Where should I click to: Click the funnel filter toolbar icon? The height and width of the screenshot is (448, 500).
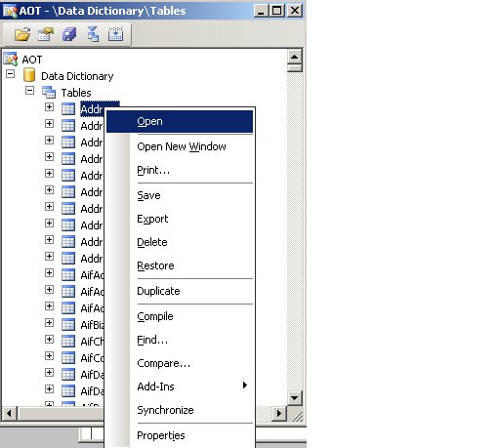point(93,34)
